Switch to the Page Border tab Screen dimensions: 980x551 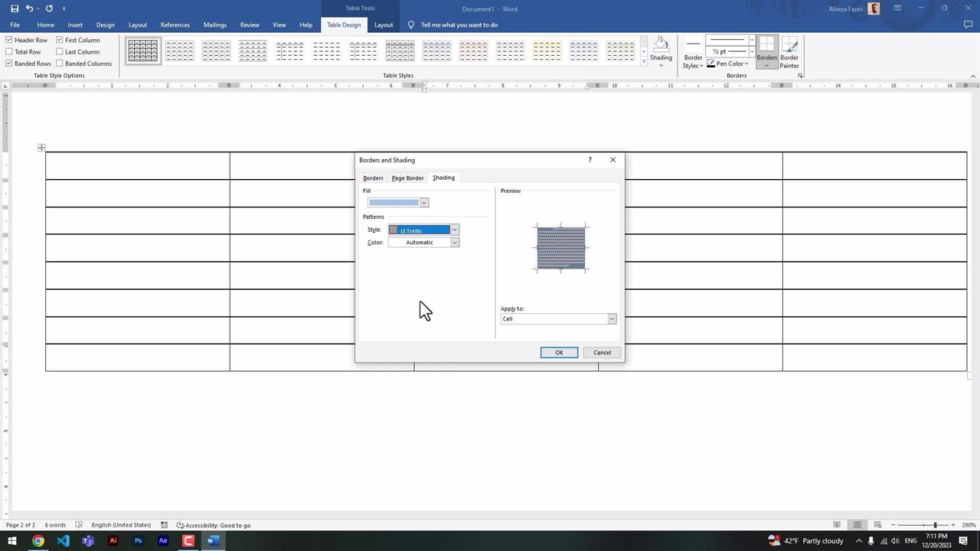pos(407,178)
